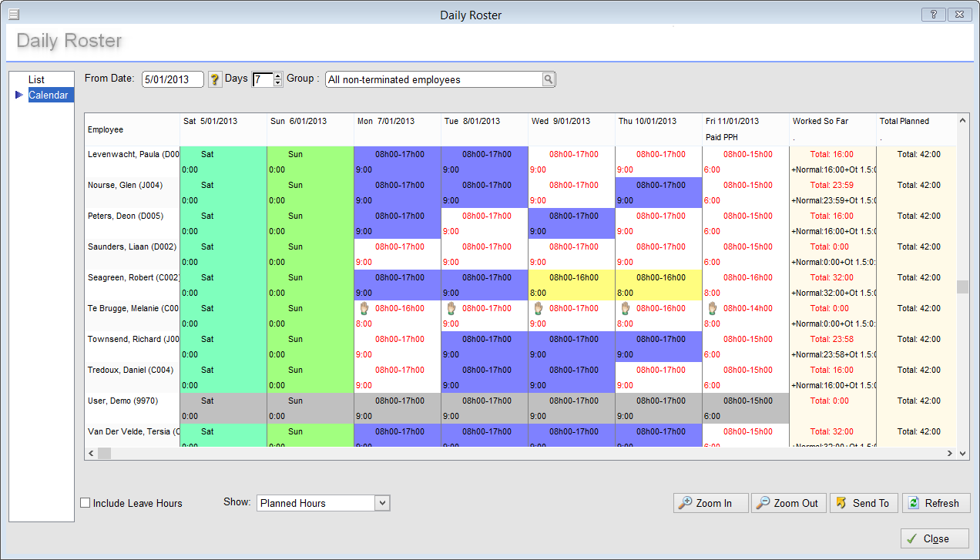Enable the Include Leave Hours checkbox
Screen dimensions: 980x560
(86, 503)
